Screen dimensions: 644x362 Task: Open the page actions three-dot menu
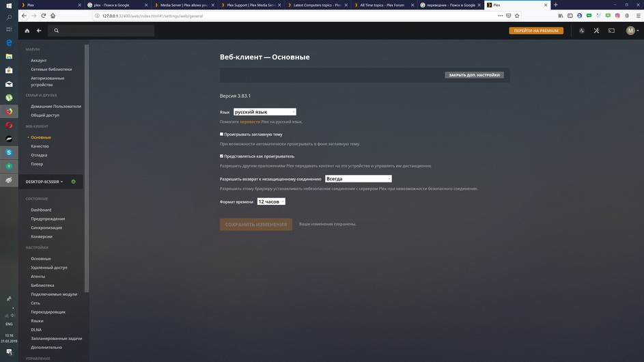[x=501, y=16]
